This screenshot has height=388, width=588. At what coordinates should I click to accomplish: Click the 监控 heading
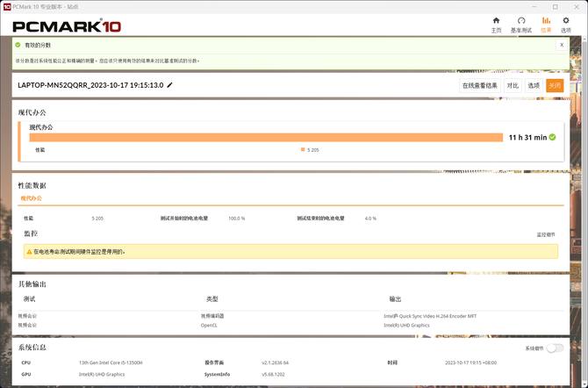tap(31, 234)
